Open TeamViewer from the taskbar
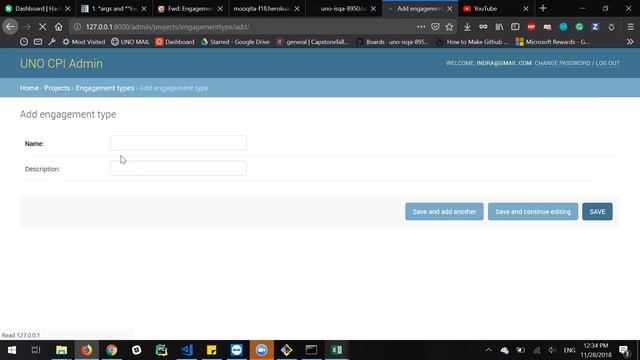Screen dimensions: 640x360 point(236,350)
